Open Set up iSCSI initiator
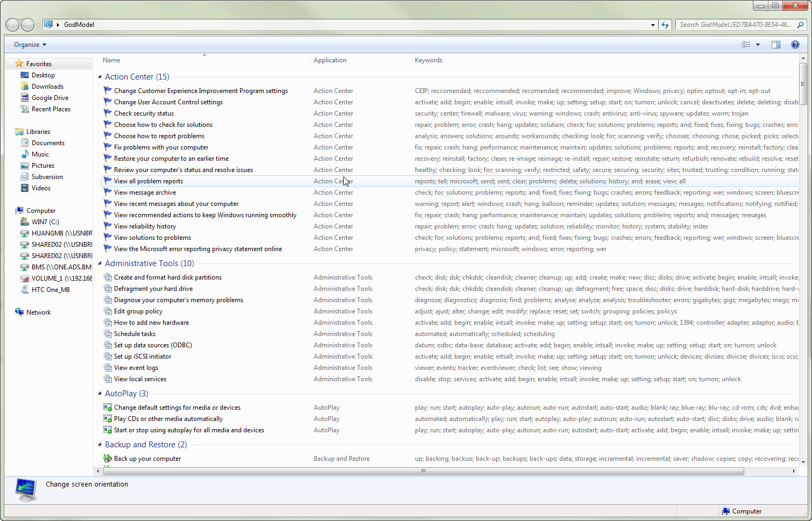The height and width of the screenshot is (521, 812). click(x=143, y=356)
